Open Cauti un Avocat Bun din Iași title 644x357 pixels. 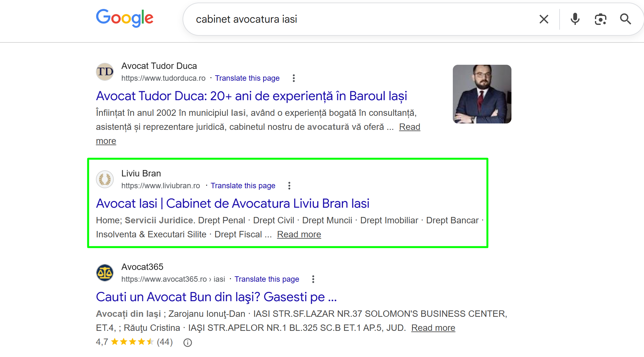[216, 297]
